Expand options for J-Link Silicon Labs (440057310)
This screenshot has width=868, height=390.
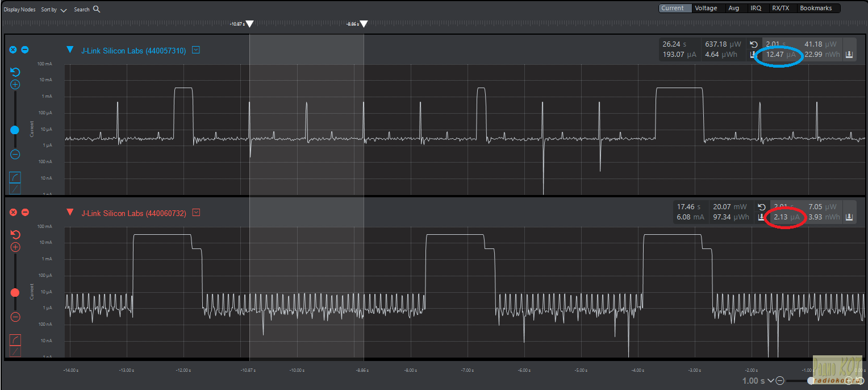(x=196, y=50)
